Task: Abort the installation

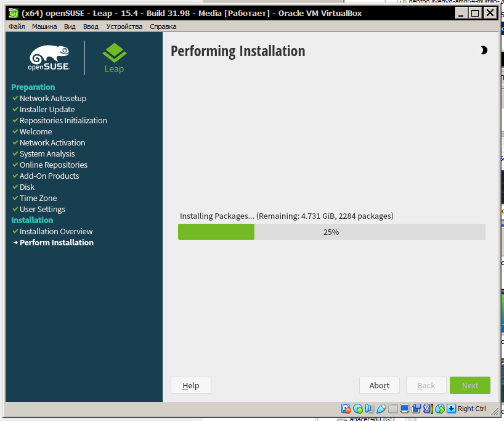Action: point(380,385)
